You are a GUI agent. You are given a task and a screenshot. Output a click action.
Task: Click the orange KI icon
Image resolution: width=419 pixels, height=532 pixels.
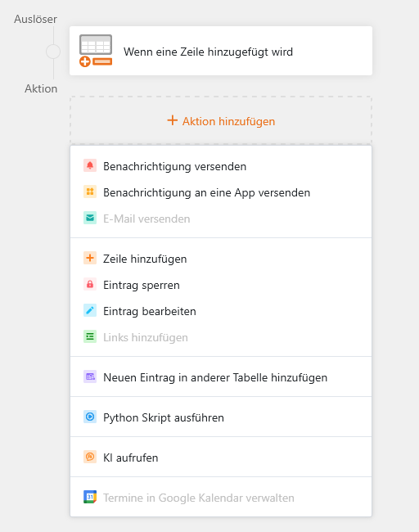pos(90,457)
